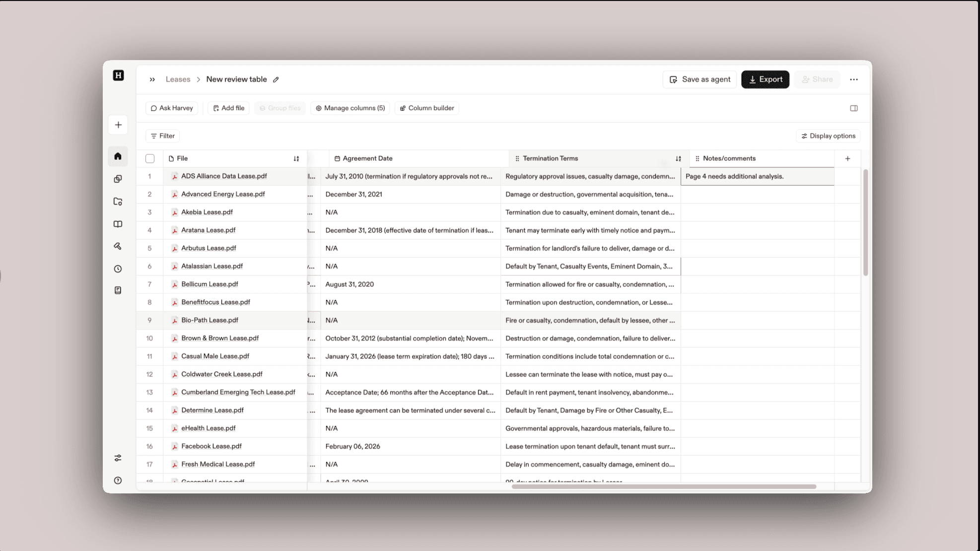The image size is (980, 551).
Task: Export the review table
Action: (x=765, y=79)
